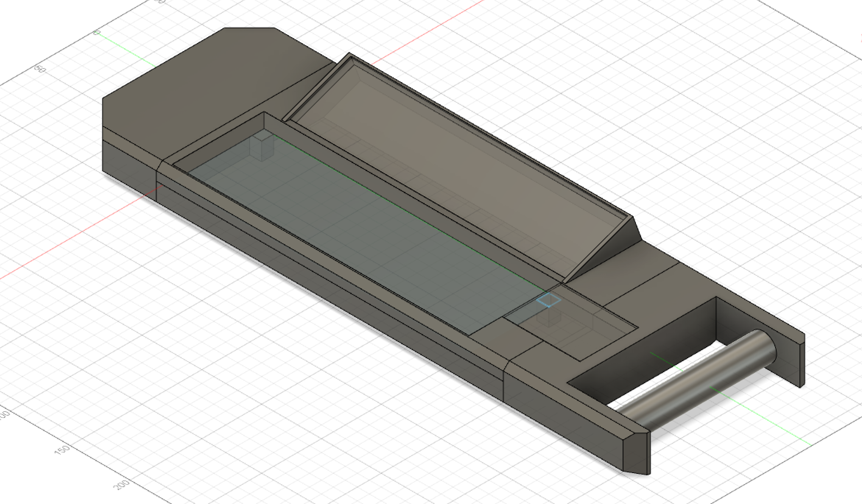Click the "200" grid axis label
Image resolution: width=862 pixels, height=504 pixels.
tap(122, 485)
